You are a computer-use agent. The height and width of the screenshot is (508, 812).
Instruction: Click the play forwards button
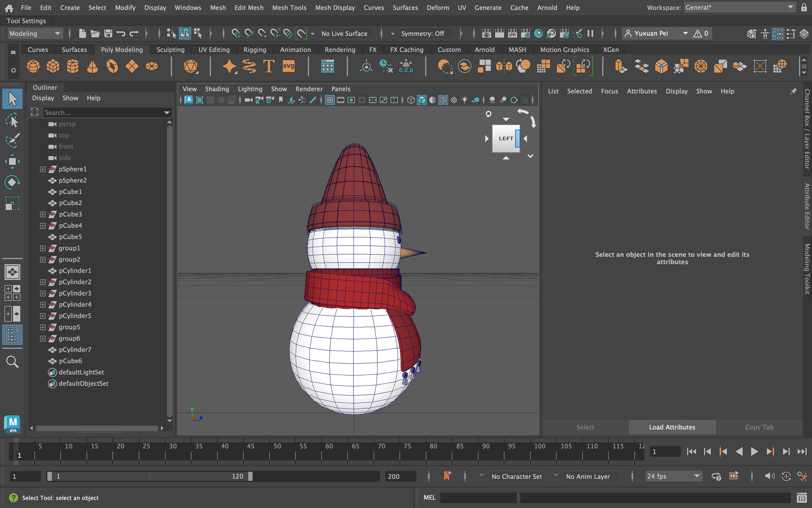tap(754, 451)
